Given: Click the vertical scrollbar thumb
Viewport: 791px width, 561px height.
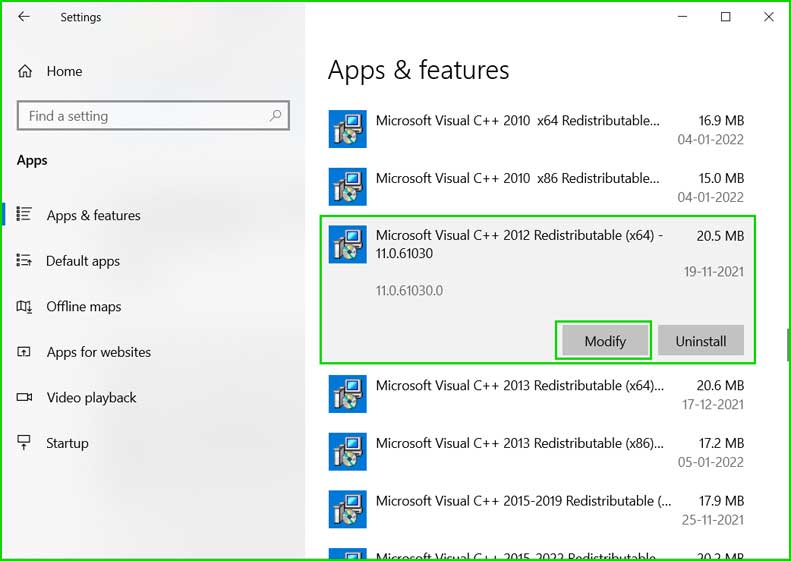Looking at the screenshot, I should [788, 345].
